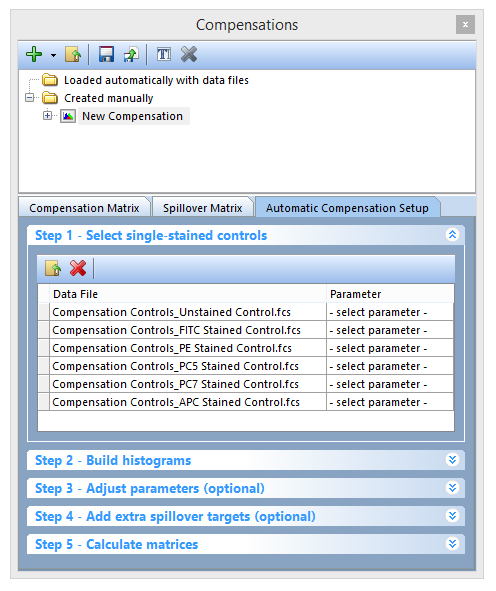The height and width of the screenshot is (591, 496).
Task: Expand Step 3 using its chevron
Action: 452,488
